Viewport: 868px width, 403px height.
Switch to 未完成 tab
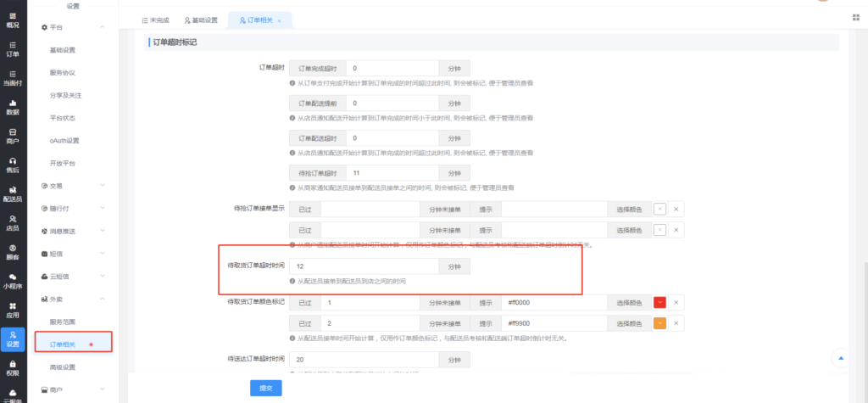[155, 20]
